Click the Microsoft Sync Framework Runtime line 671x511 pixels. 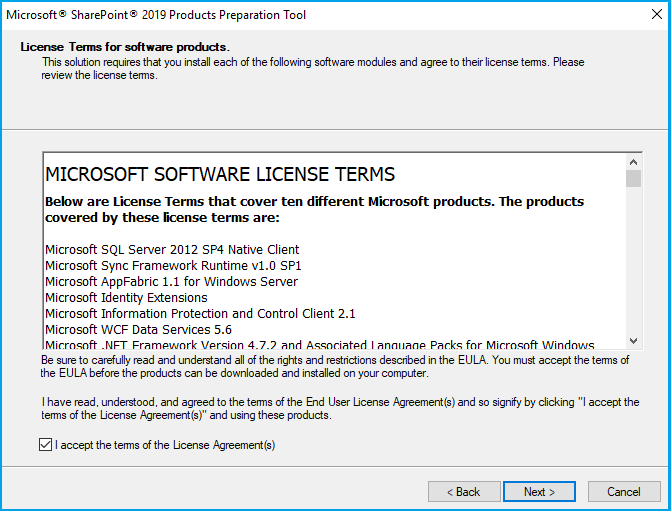click(x=173, y=266)
